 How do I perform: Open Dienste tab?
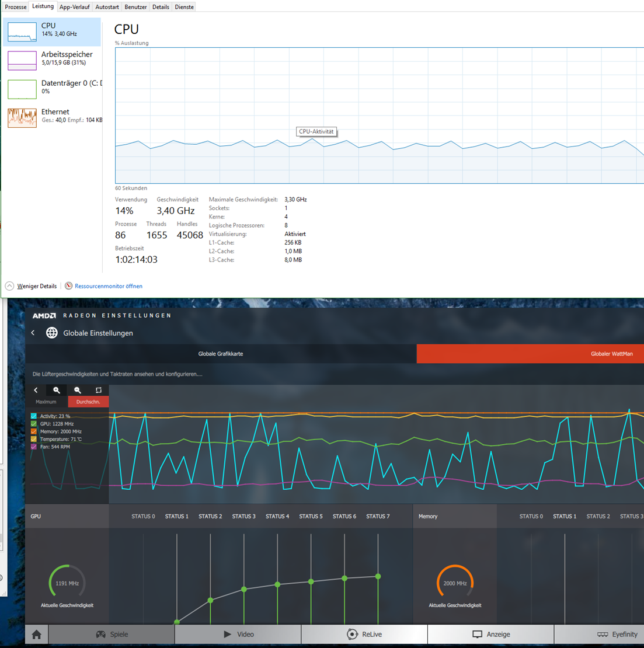(185, 7)
